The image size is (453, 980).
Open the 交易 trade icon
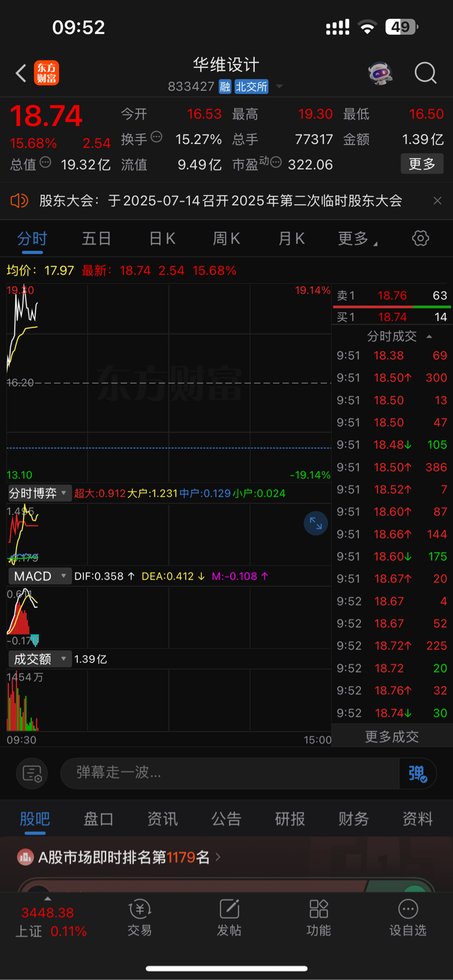[x=140, y=917]
